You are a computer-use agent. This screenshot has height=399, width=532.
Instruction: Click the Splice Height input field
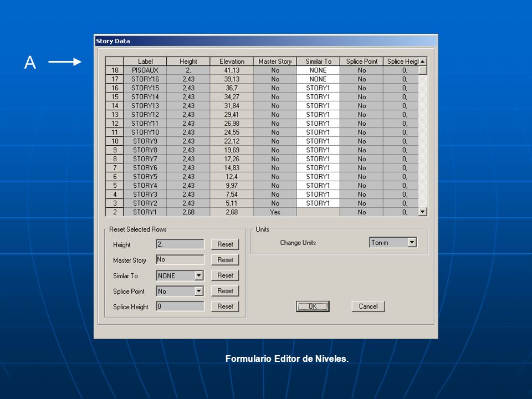pos(180,306)
